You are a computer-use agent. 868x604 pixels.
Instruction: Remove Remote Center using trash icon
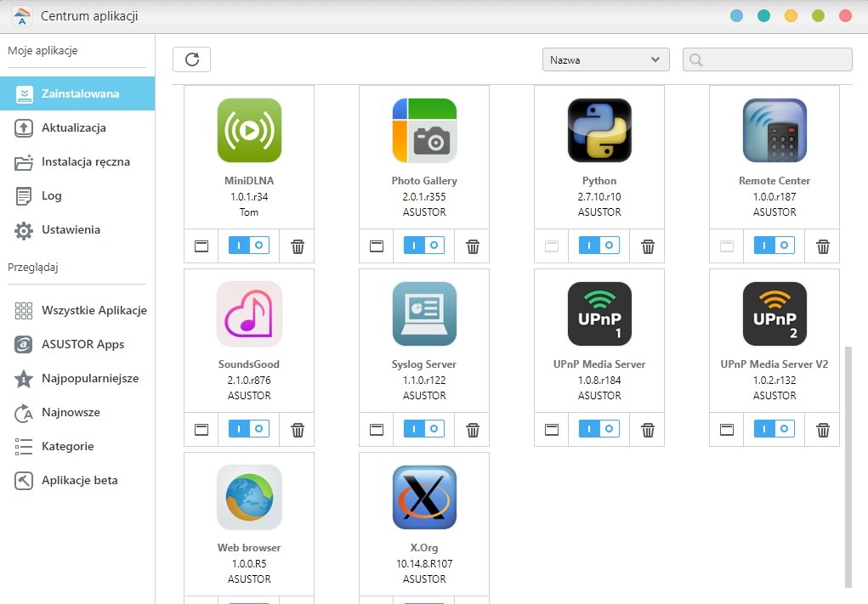[823, 246]
